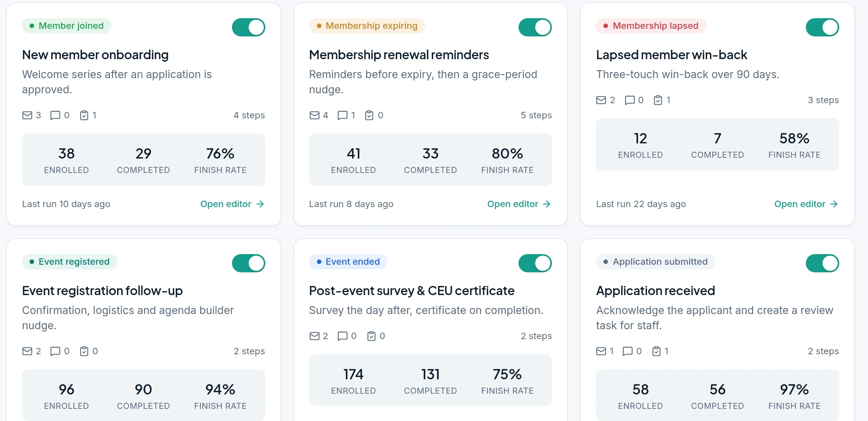Open editor for Lapsed member win-back
Screen dimensions: 868x421
806,204
